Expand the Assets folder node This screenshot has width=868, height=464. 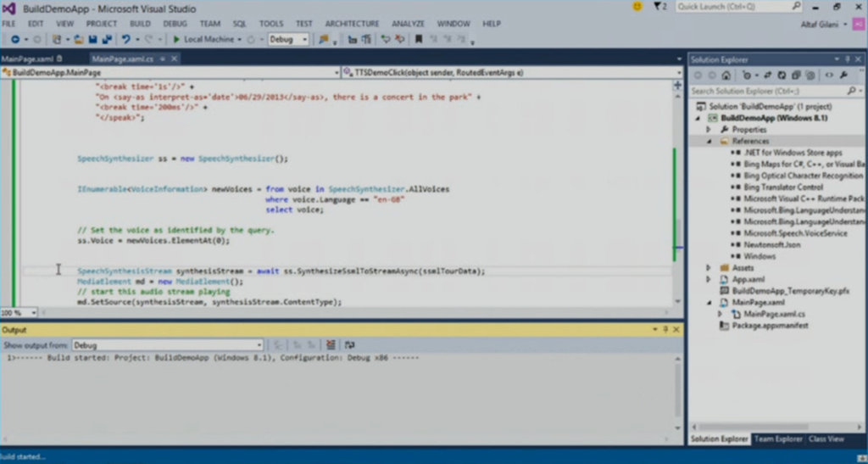pyautogui.click(x=709, y=268)
